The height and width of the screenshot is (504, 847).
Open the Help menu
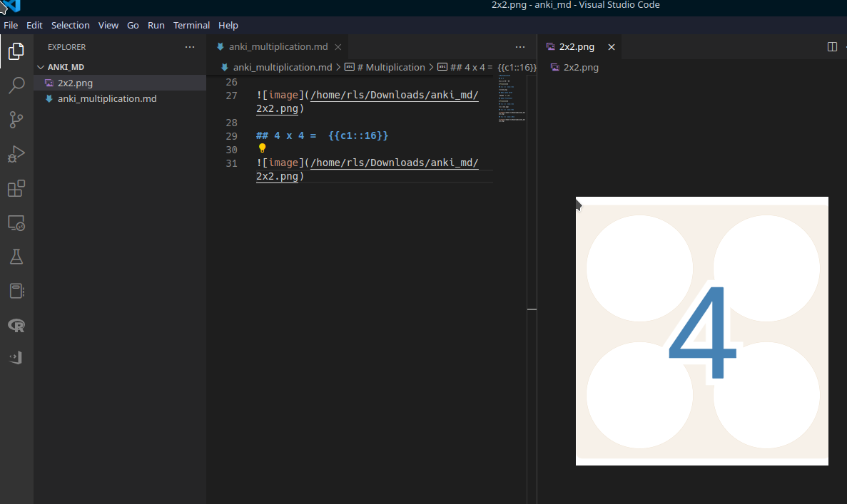click(x=228, y=26)
